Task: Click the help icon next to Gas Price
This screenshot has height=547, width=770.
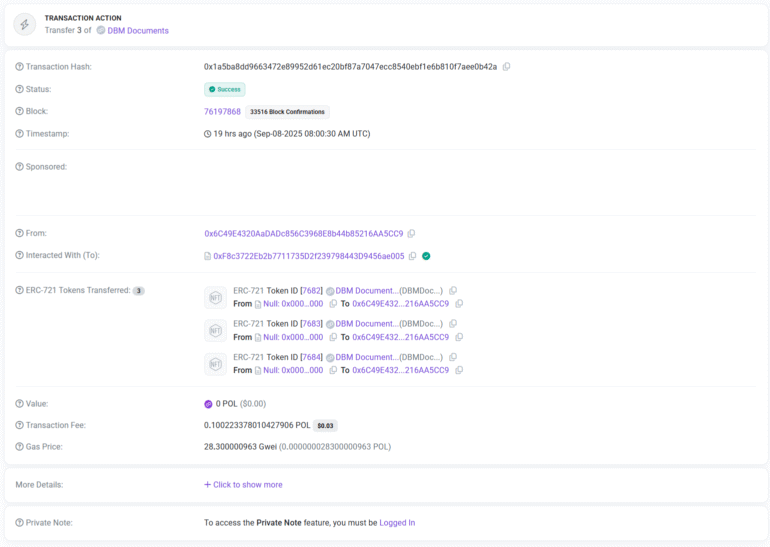Action: [x=19, y=447]
